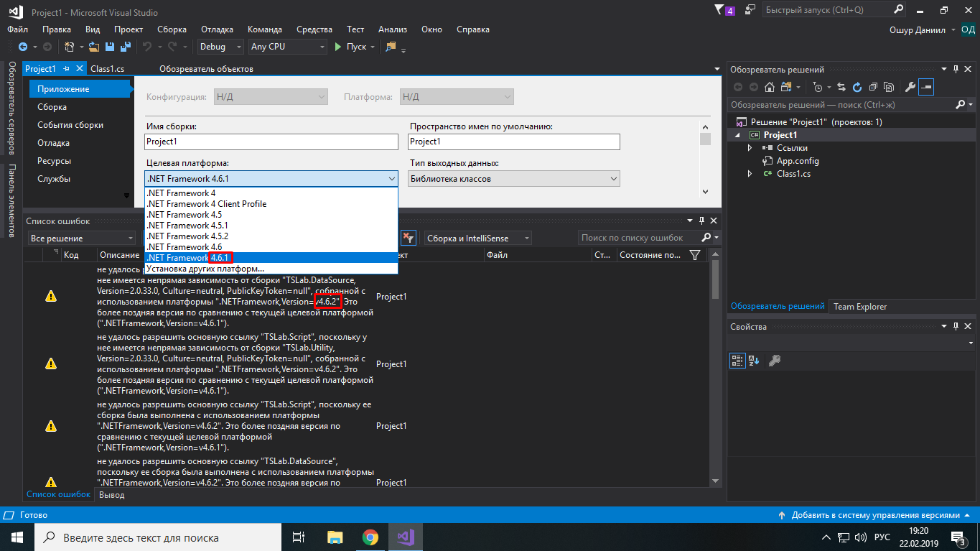980x551 pixels.
Task: Click the Имя сборки input field
Action: (x=271, y=142)
